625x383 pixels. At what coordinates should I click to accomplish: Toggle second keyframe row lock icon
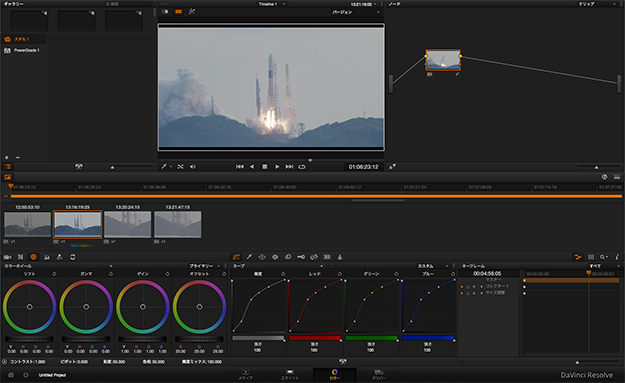468,293
